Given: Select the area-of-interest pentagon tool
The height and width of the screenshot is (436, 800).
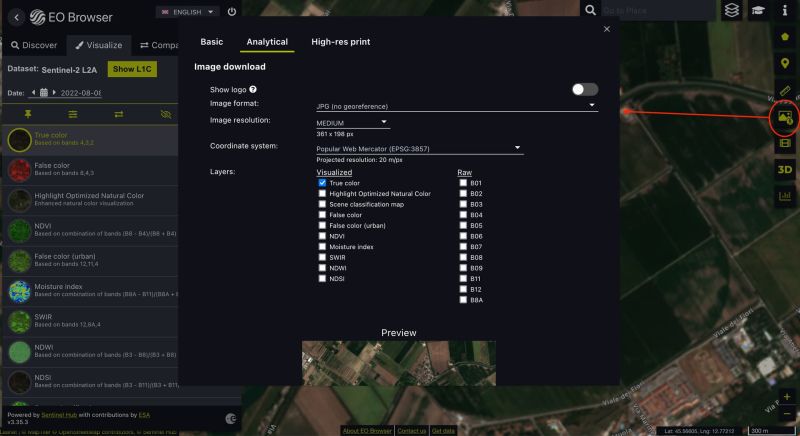Looking at the screenshot, I should coord(785,37).
